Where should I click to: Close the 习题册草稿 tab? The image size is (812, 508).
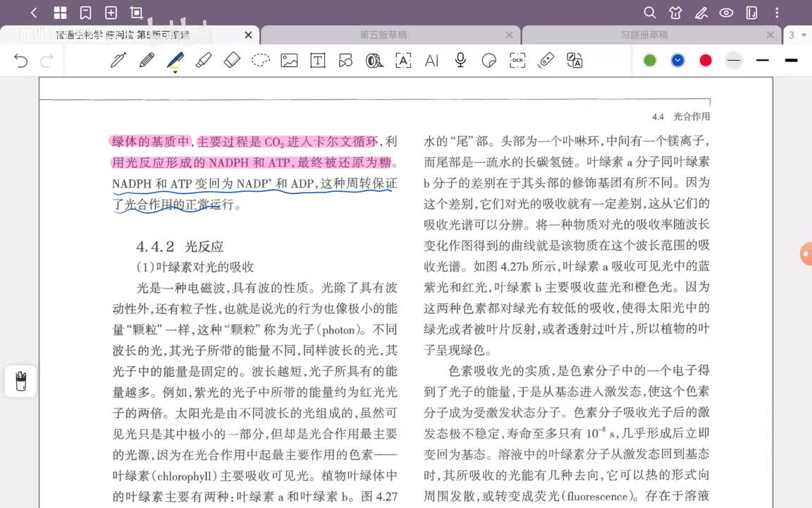770,35
